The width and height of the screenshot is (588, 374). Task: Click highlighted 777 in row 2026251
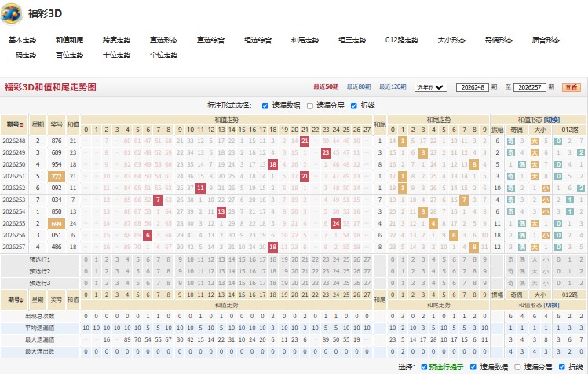point(57,177)
